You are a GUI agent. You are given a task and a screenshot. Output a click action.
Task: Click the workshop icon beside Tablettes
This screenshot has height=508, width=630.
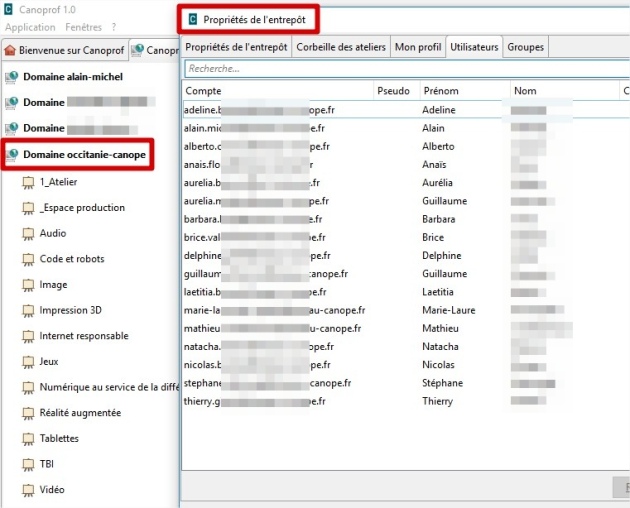[28, 439]
